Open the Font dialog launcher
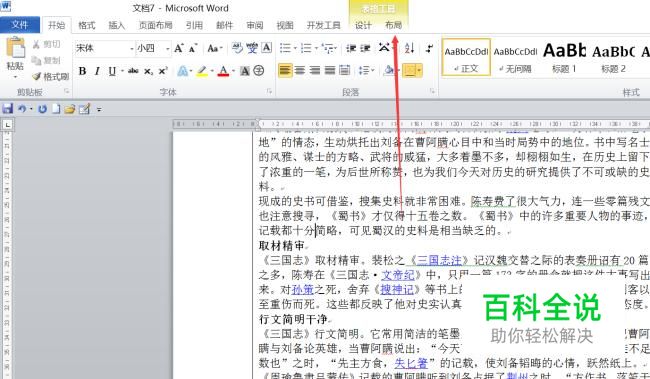Image resolution: width=650 pixels, height=379 pixels. click(x=269, y=91)
